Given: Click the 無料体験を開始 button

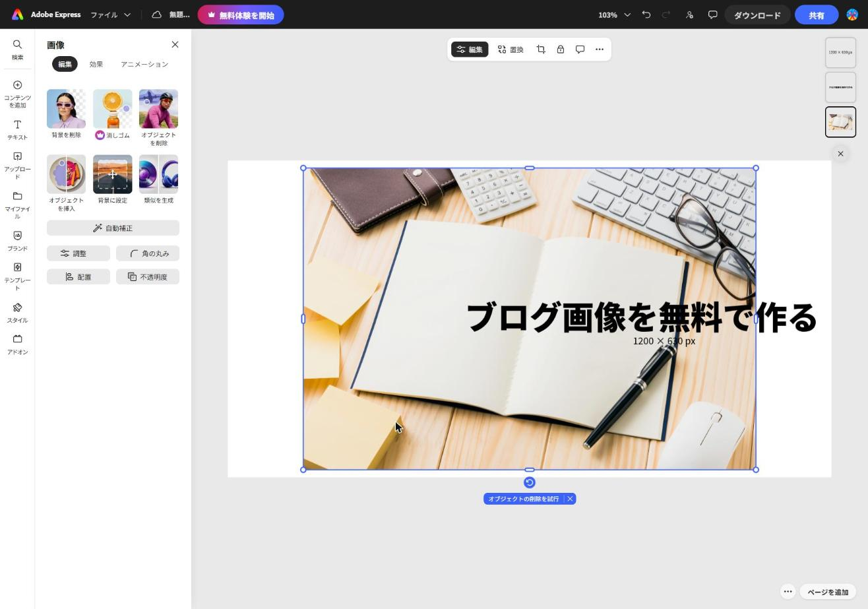Looking at the screenshot, I should pos(241,15).
